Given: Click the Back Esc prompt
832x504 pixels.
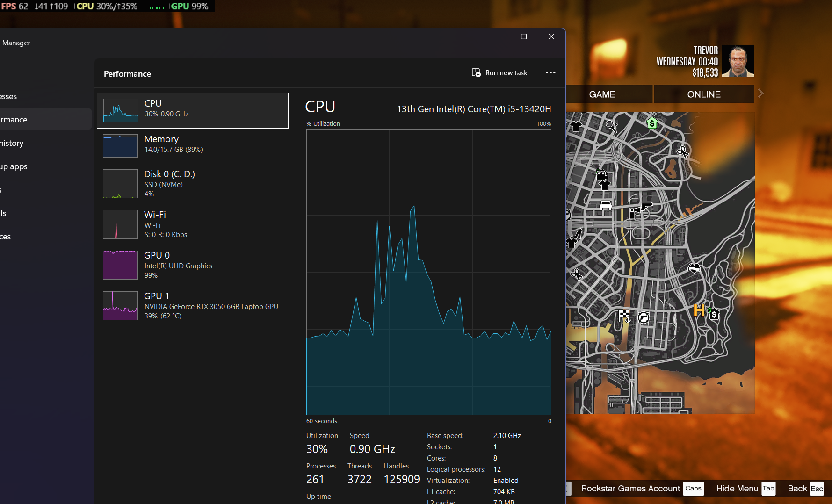Looking at the screenshot, I should point(806,489).
